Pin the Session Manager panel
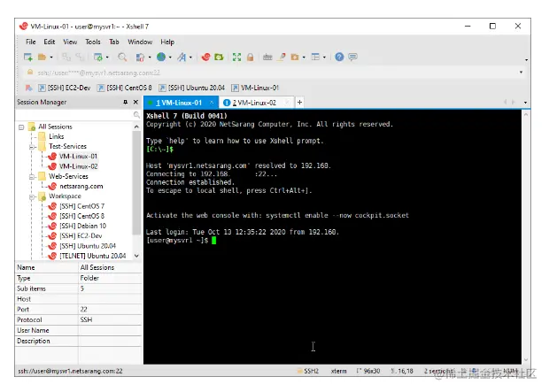Screen dimensions: 549x392 click(126, 102)
